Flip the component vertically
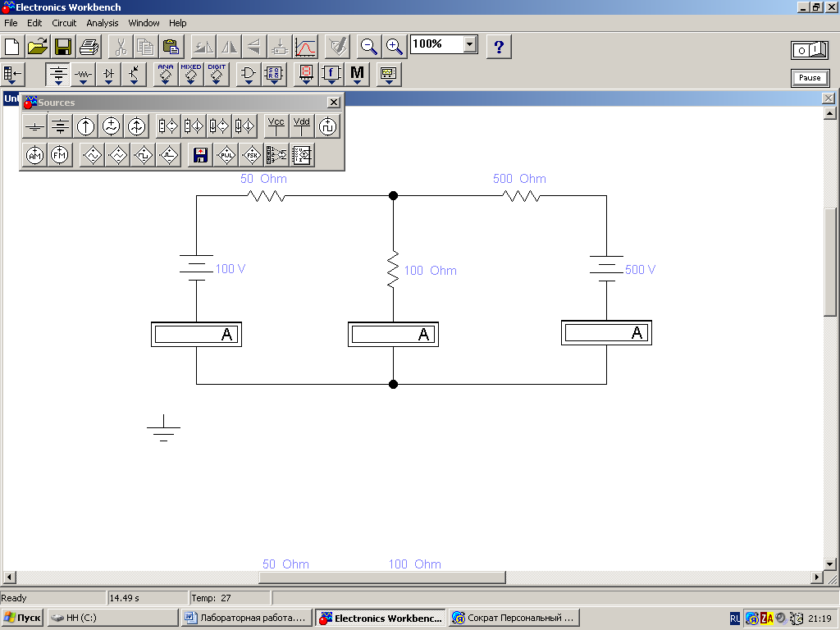 (254, 47)
